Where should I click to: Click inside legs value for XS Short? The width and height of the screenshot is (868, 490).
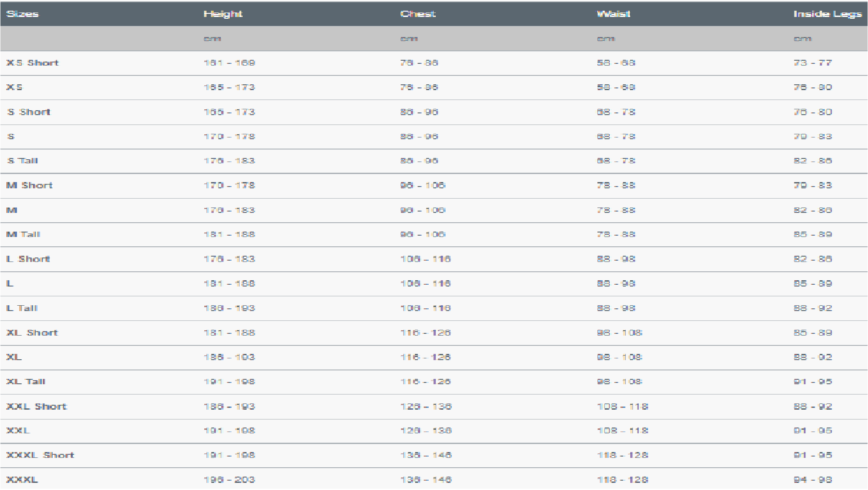[x=813, y=63]
